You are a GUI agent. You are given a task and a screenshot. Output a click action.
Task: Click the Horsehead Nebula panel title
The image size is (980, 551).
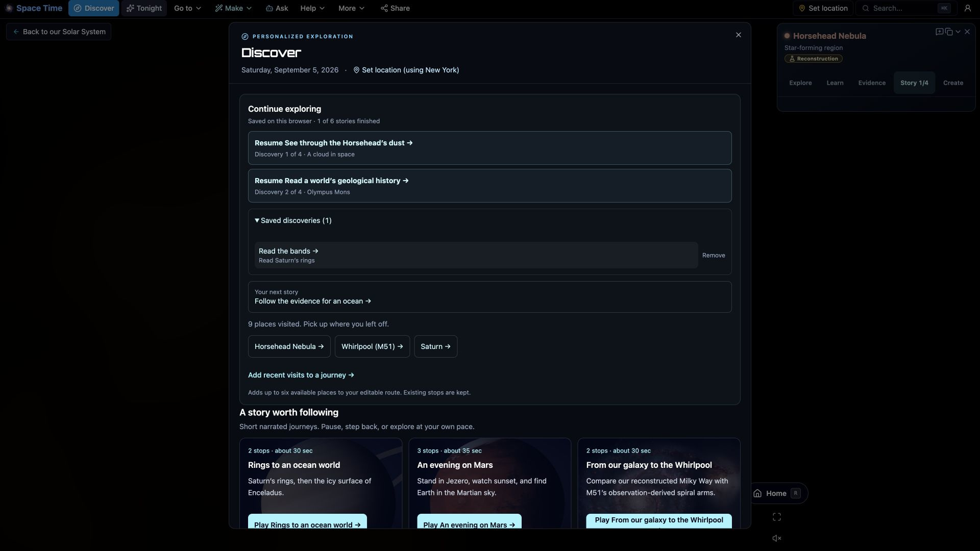(x=829, y=36)
